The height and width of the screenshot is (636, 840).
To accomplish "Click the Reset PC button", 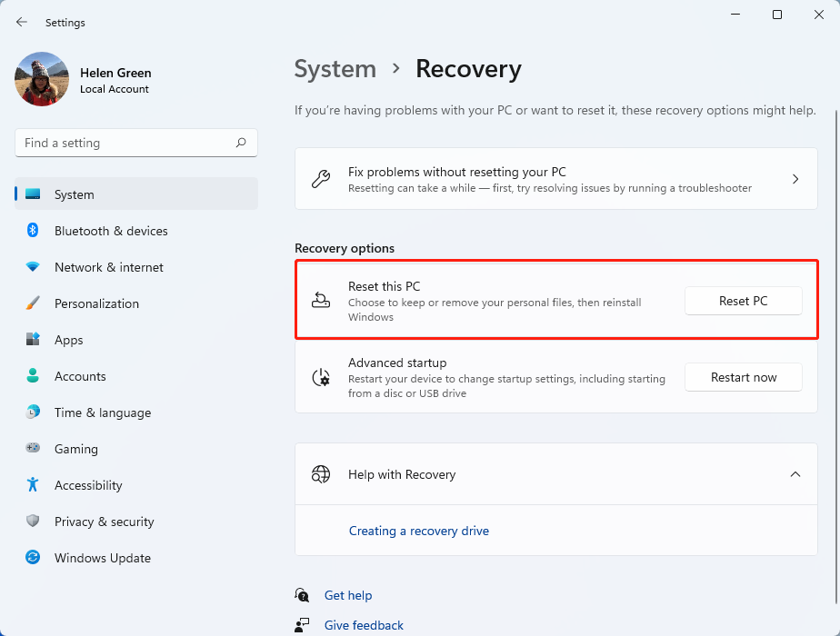I will 743,301.
